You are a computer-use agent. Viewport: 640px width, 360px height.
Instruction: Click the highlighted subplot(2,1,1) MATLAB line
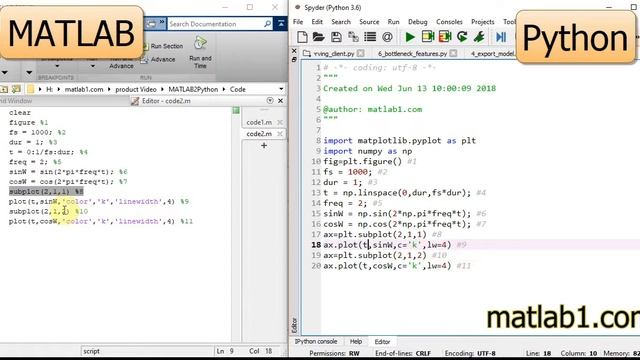(46, 191)
